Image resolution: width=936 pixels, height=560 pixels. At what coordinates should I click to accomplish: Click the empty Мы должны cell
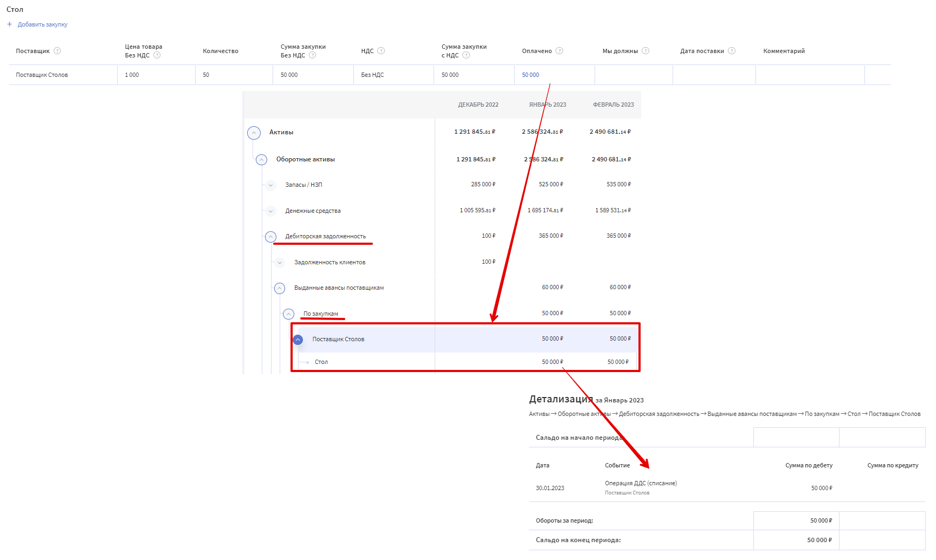[x=634, y=75]
